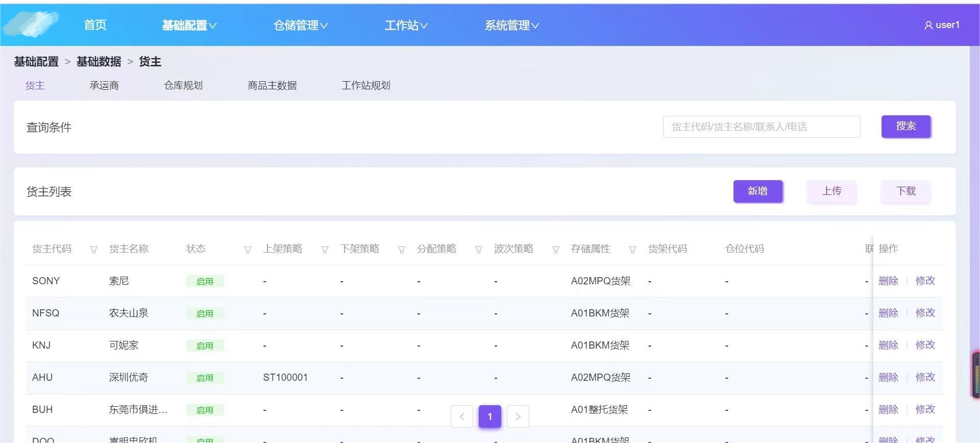Image resolution: width=980 pixels, height=443 pixels.
Task: Click A02MPQ货架 in the SONY row
Action: pyautogui.click(x=601, y=281)
